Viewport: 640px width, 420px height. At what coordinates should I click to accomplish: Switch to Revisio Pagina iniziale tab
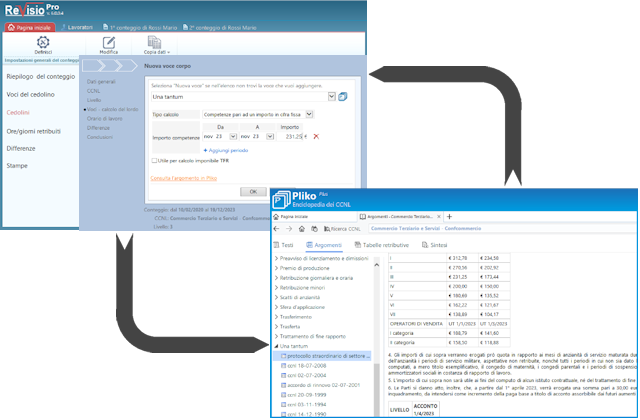29,27
